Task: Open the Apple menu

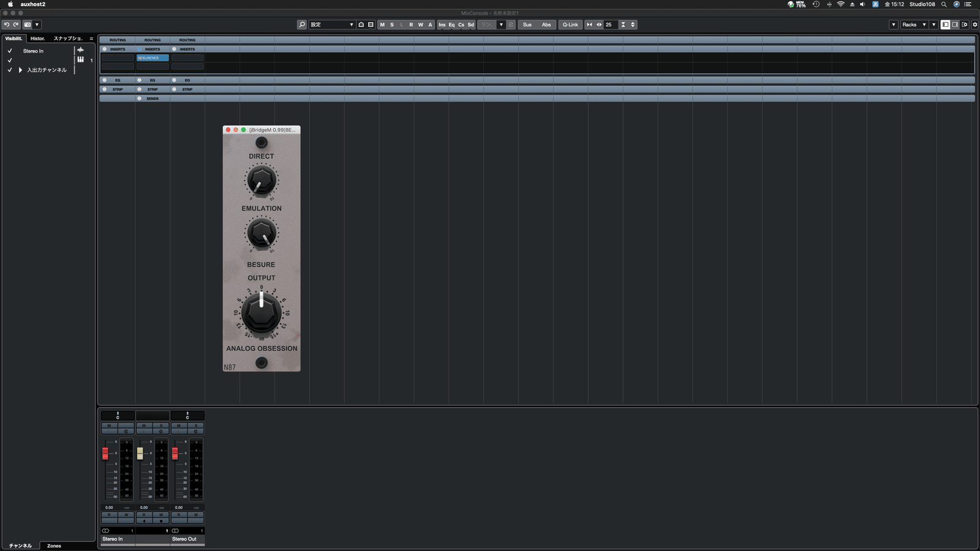Action: [x=10, y=4]
